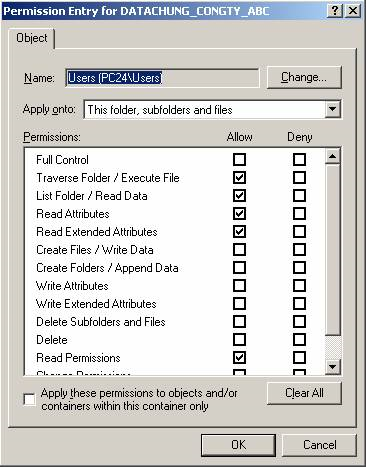Click the Name field showing Users (PC24\Users)
The width and height of the screenshot is (366, 467).
click(162, 78)
